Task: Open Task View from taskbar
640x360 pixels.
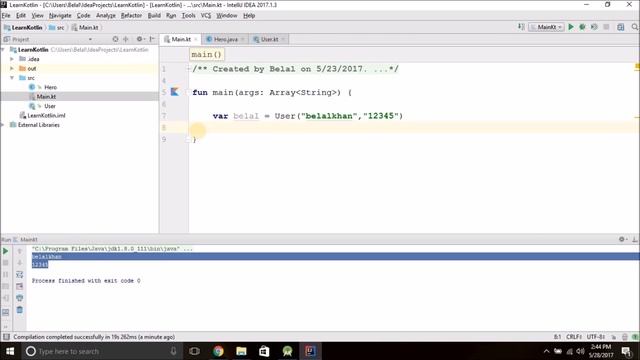Action: 195,351
